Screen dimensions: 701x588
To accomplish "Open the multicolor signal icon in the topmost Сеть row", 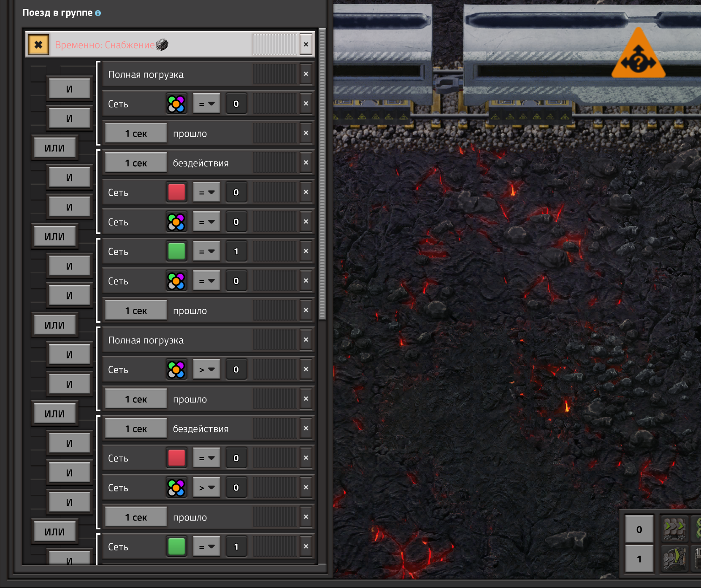I will pyautogui.click(x=176, y=104).
